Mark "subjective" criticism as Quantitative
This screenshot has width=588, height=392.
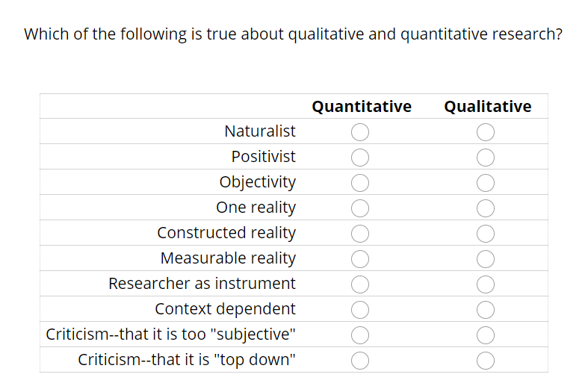coord(360,335)
